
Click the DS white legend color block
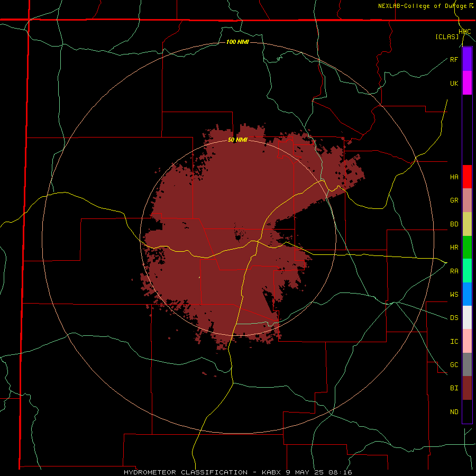point(467,317)
